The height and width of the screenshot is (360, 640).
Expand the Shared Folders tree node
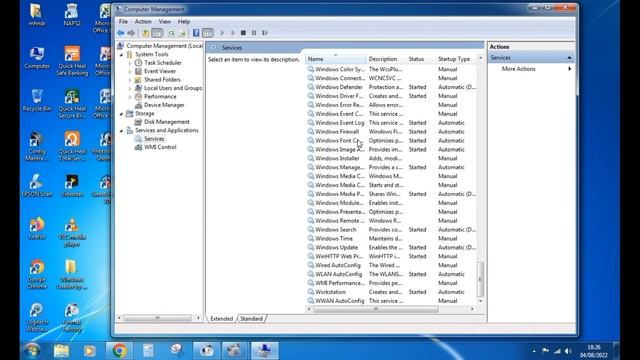(130, 80)
